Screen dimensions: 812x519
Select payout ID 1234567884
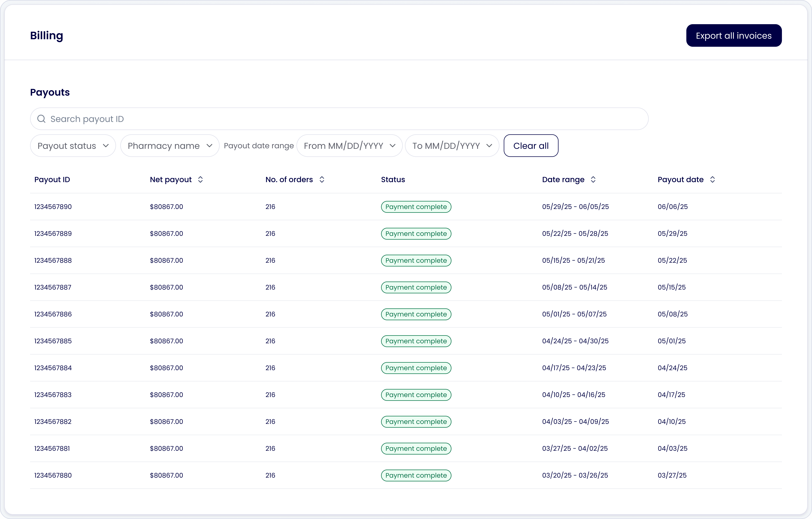click(x=53, y=368)
